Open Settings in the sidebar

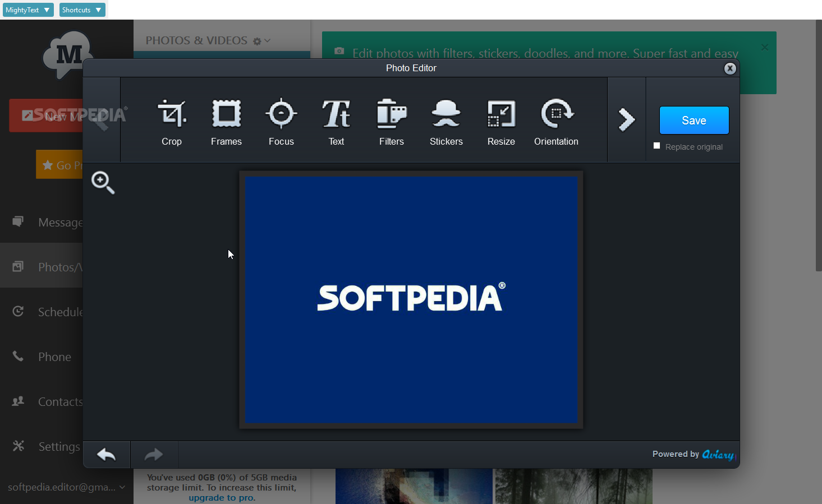click(x=42, y=446)
